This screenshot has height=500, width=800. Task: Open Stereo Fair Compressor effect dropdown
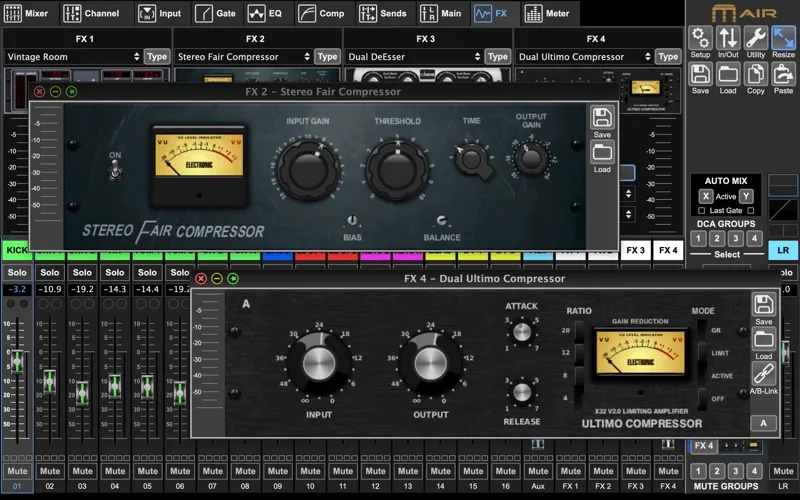coord(243,57)
